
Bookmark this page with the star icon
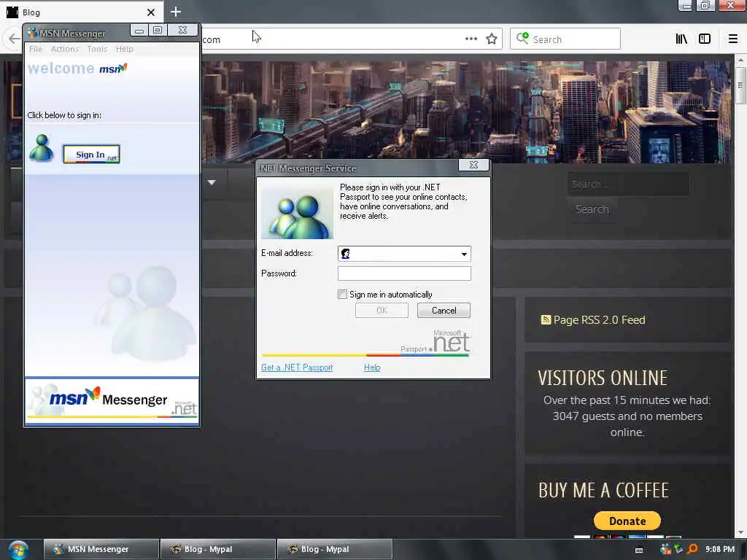tap(492, 39)
